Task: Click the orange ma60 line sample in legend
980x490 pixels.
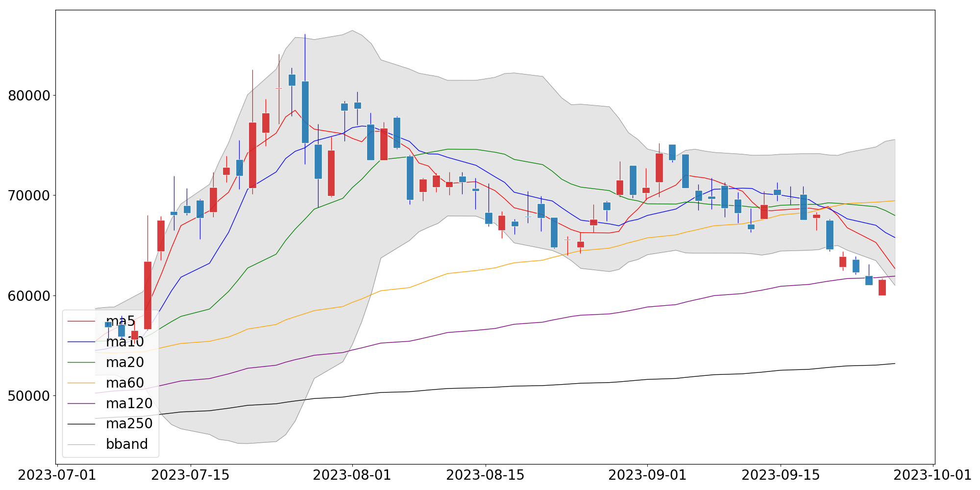Action: [x=81, y=383]
